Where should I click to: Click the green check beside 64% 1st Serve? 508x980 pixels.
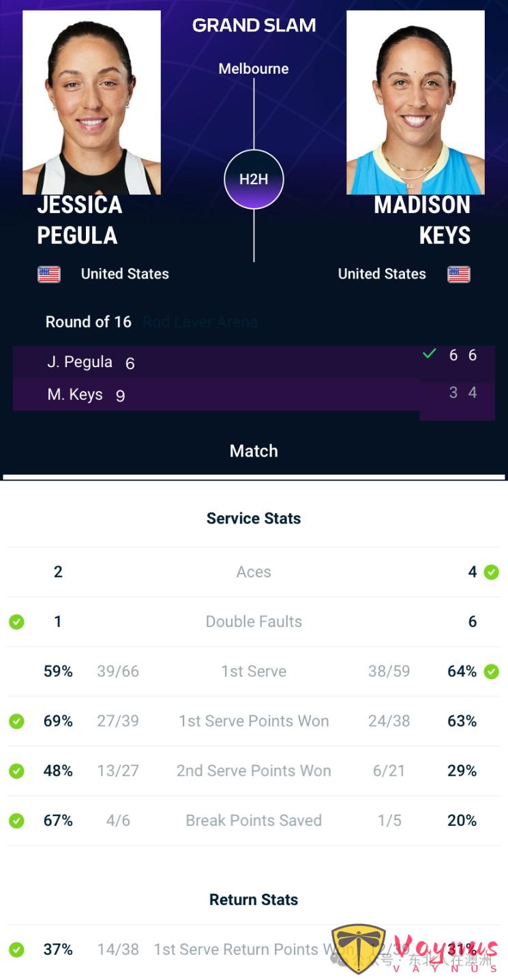pyautogui.click(x=491, y=672)
